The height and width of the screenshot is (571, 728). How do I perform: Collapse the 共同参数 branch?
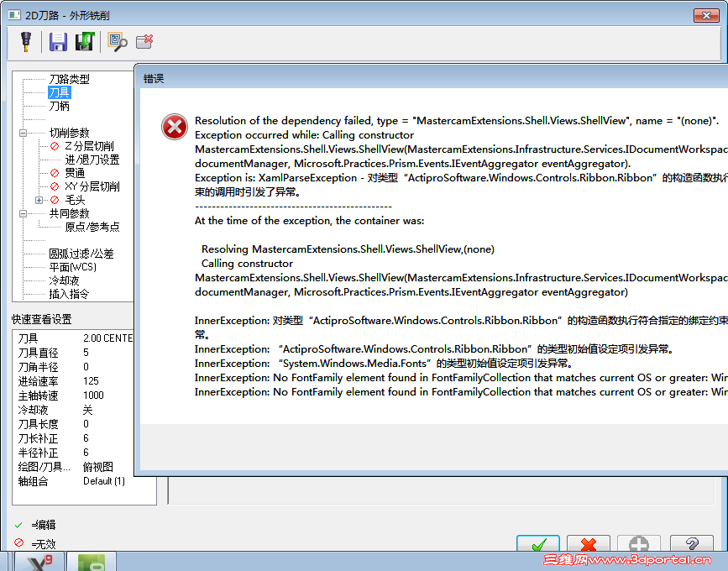[23, 213]
